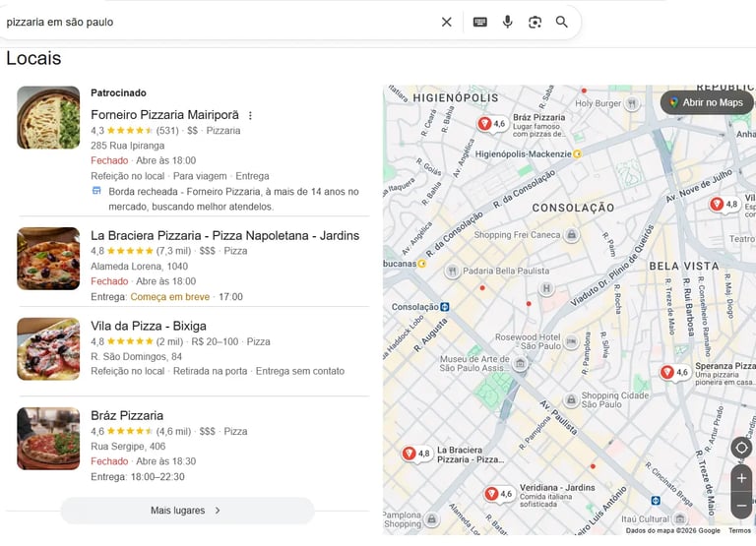Select Bráz Pizzaria red pin on map
The width and height of the screenshot is (756, 546).
point(484,124)
